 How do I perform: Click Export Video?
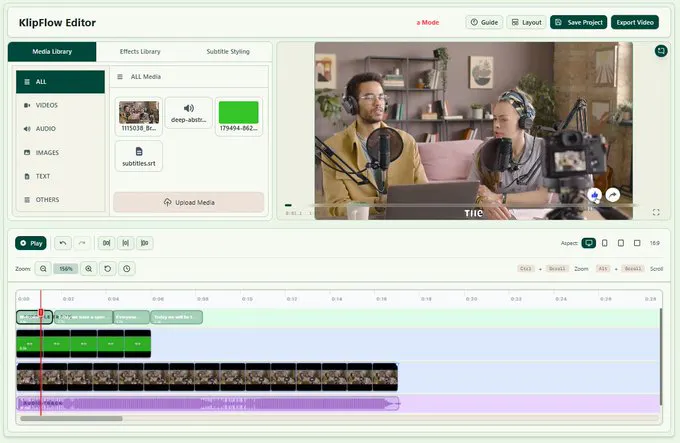635,22
